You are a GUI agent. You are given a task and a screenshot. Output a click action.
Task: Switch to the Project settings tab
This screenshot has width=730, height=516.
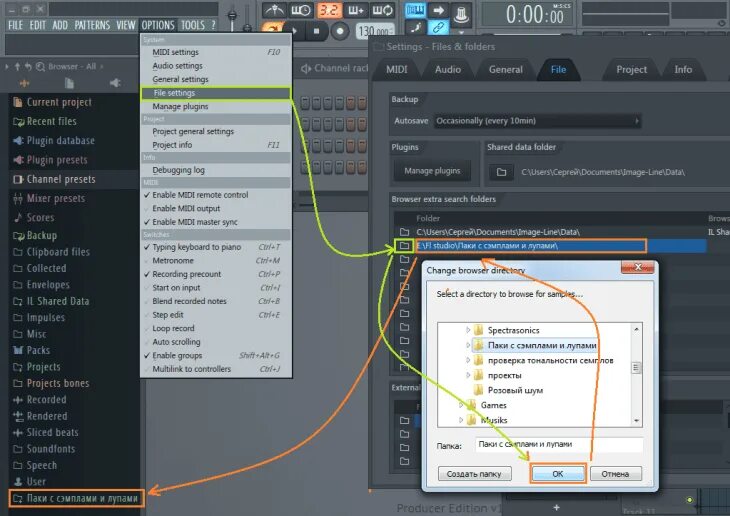tap(631, 70)
